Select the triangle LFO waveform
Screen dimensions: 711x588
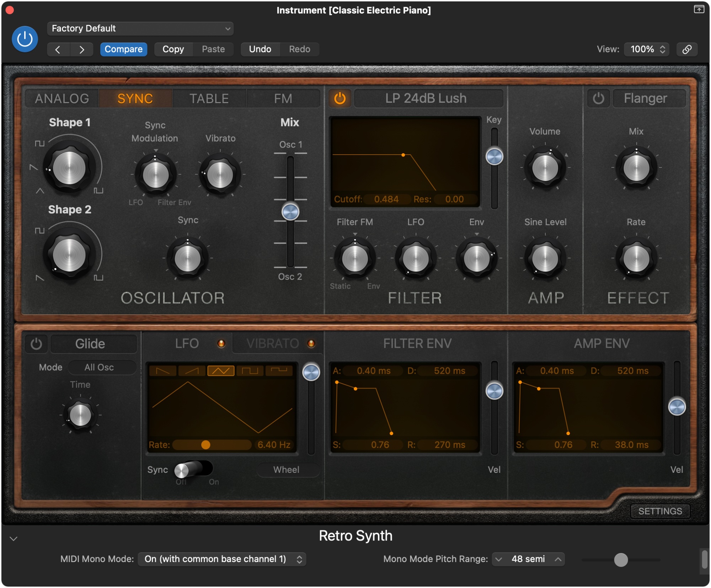click(x=221, y=371)
